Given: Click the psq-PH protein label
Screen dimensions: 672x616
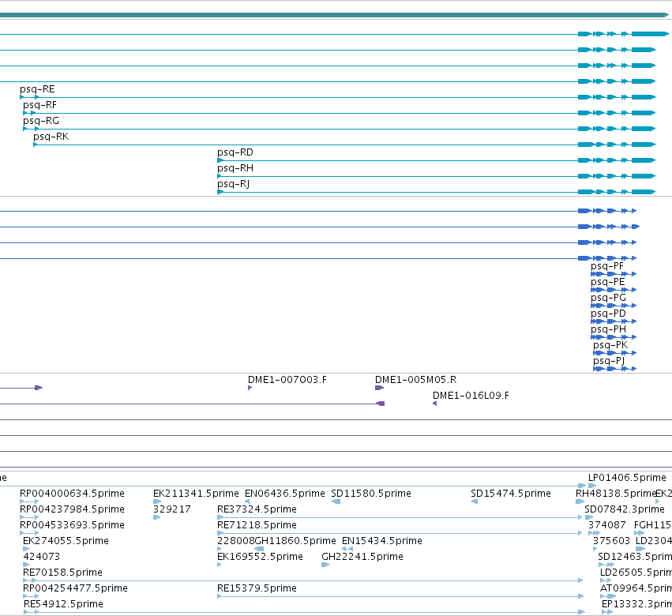Looking at the screenshot, I should click(x=609, y=329).
